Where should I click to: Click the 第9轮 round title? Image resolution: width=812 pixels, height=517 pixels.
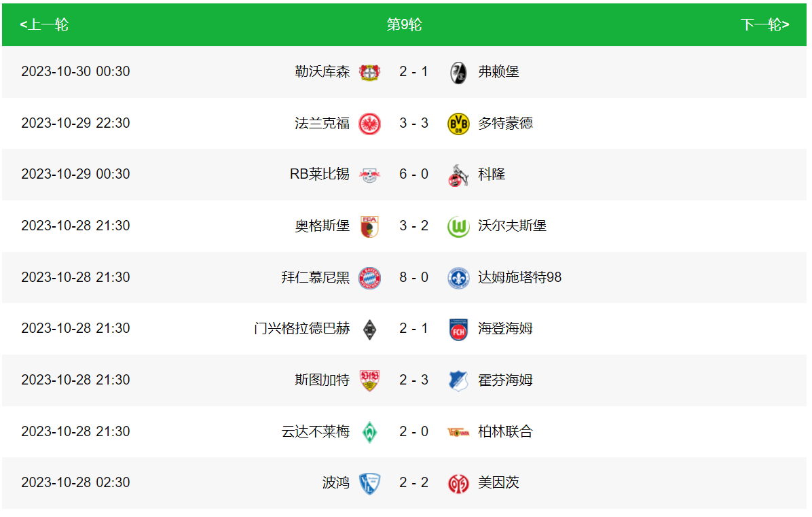(x=405, y=25)
